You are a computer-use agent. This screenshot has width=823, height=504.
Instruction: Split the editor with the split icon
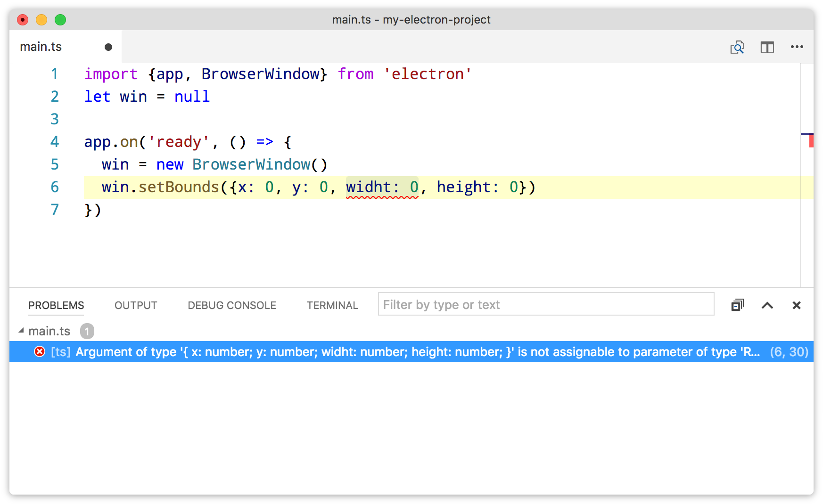pyautogui.click(x=767, y=47)
